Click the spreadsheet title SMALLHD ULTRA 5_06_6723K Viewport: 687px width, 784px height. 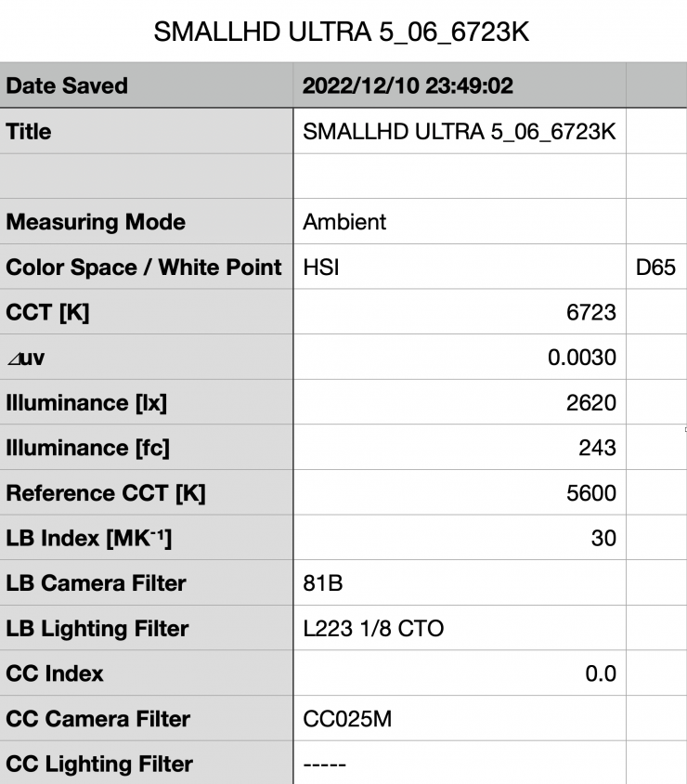pyautogui.click(x=343, y=31)
